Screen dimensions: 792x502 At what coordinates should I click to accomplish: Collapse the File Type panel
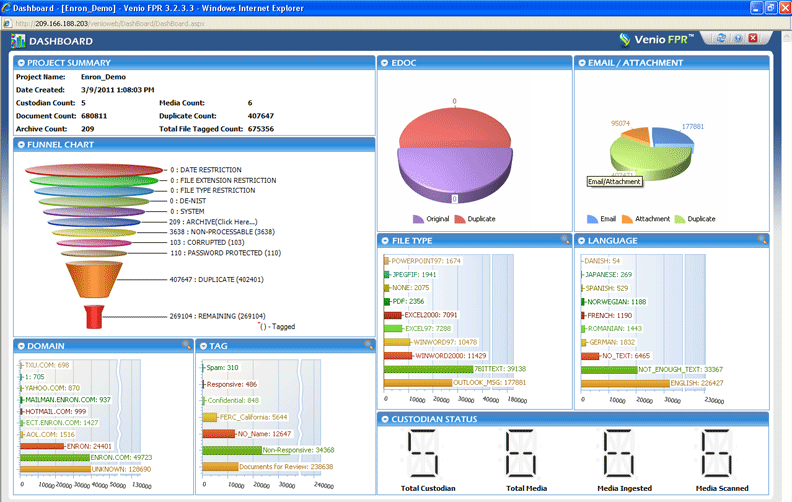click(385, 241)
